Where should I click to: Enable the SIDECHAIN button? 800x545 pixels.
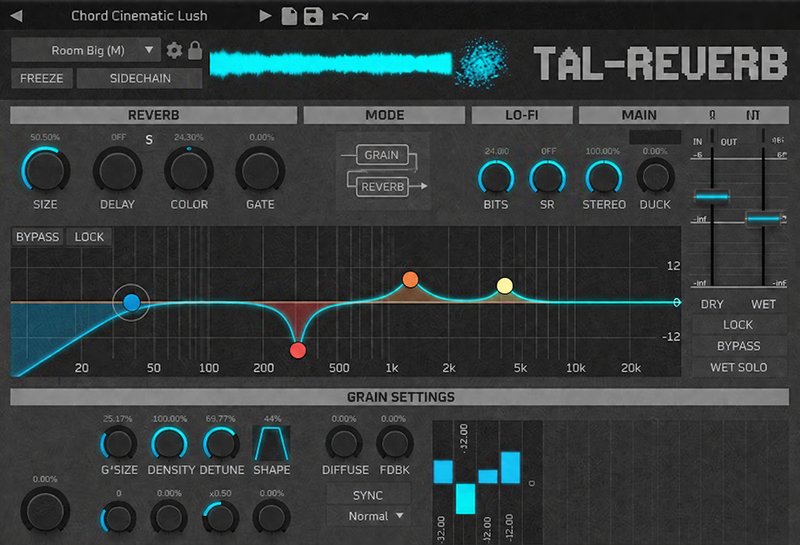click(x=140, y=78)
